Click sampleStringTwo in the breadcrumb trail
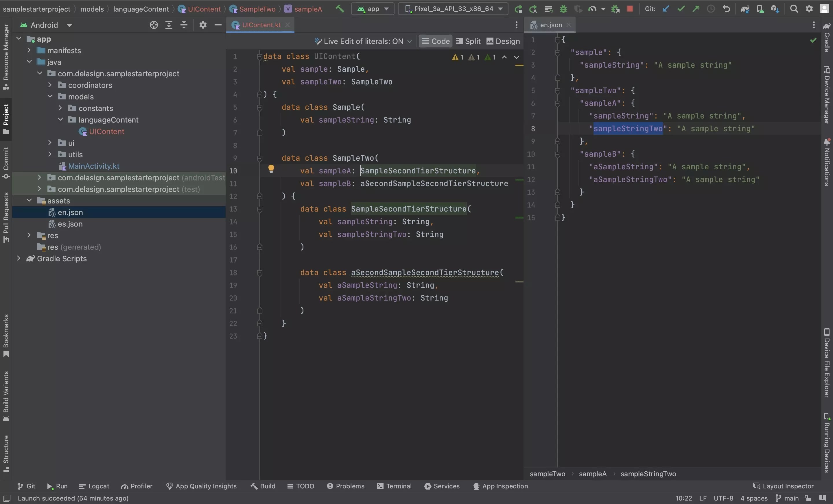The image size is (833, 504). tap(648, 474)
